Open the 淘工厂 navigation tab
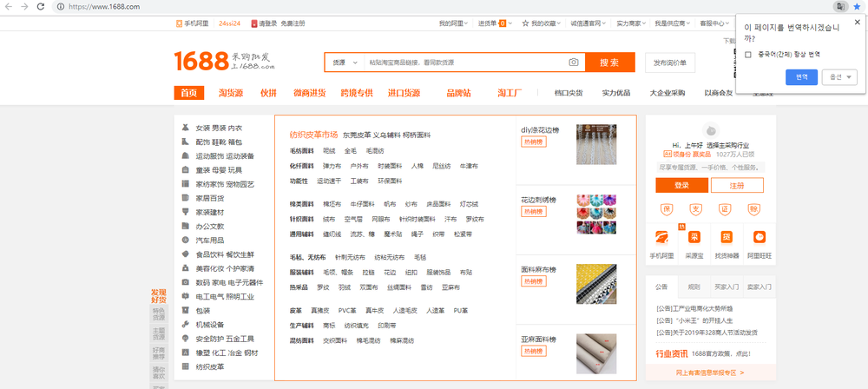868x389 pixels. pyautogui.click(x=510, y=93)
